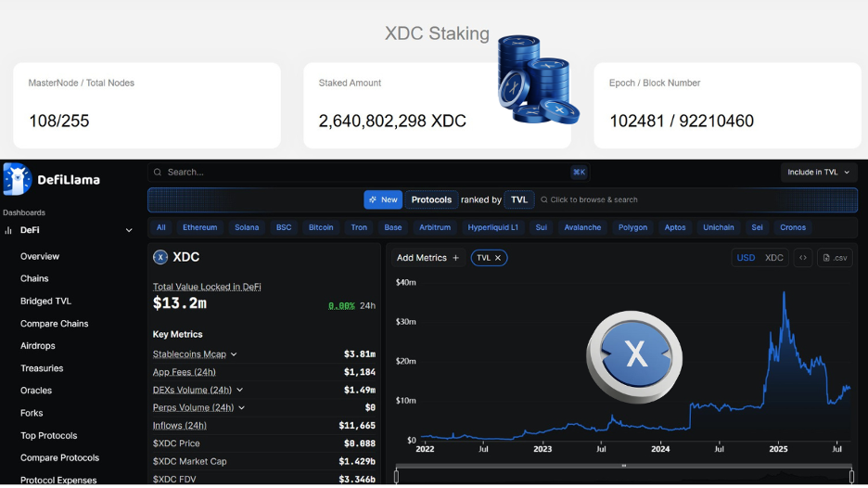The width and height of the screenshot is (868, 488).
Task: Click the plus icon in Add Metrics
Action: [455, 258]
